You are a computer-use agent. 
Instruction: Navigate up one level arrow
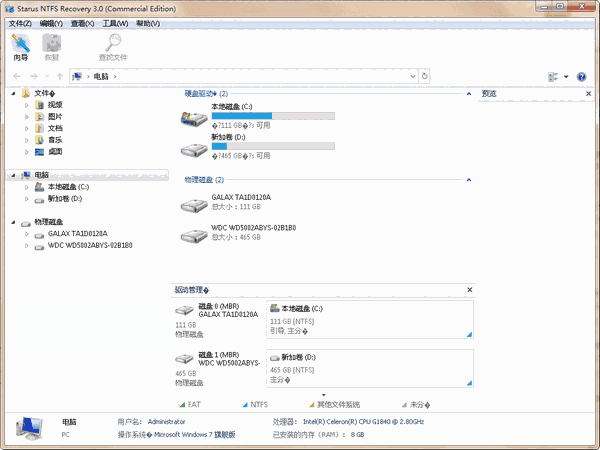click(x=60, y=77)
